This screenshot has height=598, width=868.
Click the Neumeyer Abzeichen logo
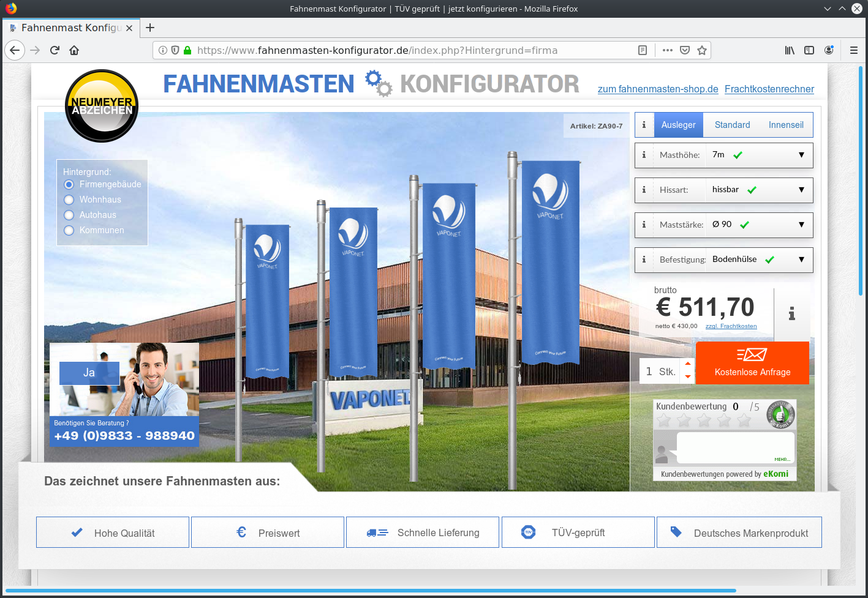pyautogui.click(x=102, y=106)
